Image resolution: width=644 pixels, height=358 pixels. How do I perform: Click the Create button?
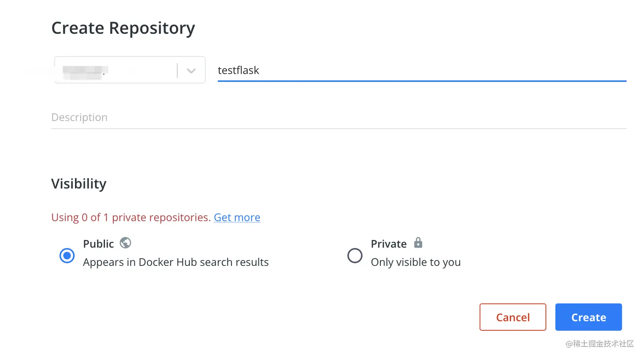588,317
